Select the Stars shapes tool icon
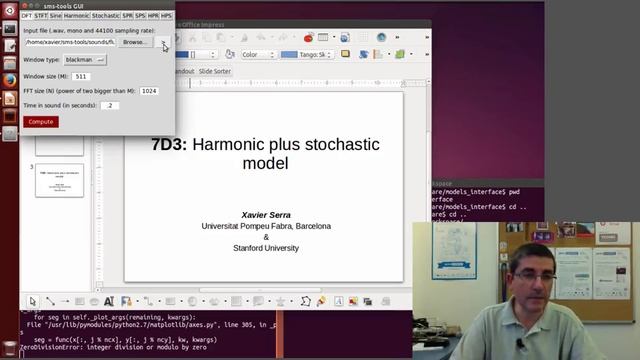 tap(280, 302)
